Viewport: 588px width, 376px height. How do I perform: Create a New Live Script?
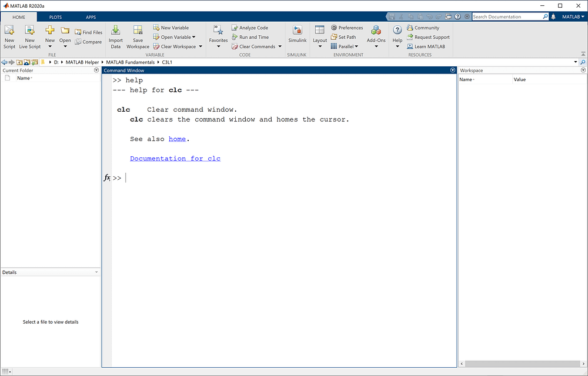pyautogui.click(x=29, y=36)
